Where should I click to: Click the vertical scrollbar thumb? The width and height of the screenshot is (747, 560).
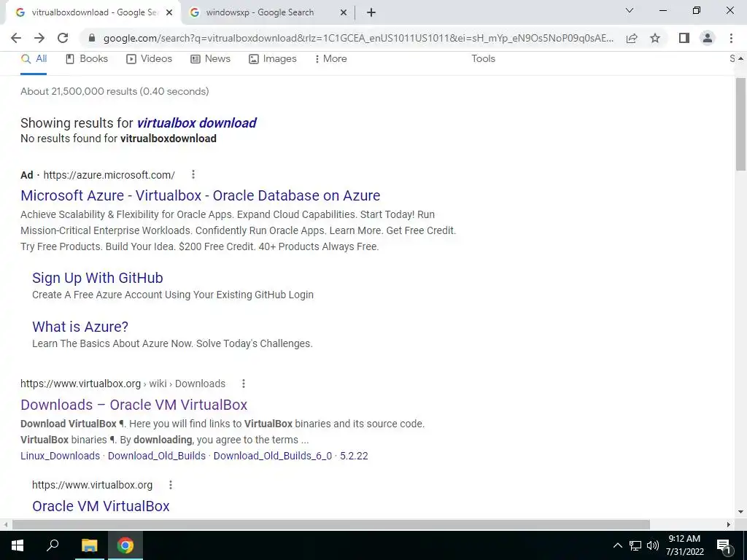tap(740, 124)
